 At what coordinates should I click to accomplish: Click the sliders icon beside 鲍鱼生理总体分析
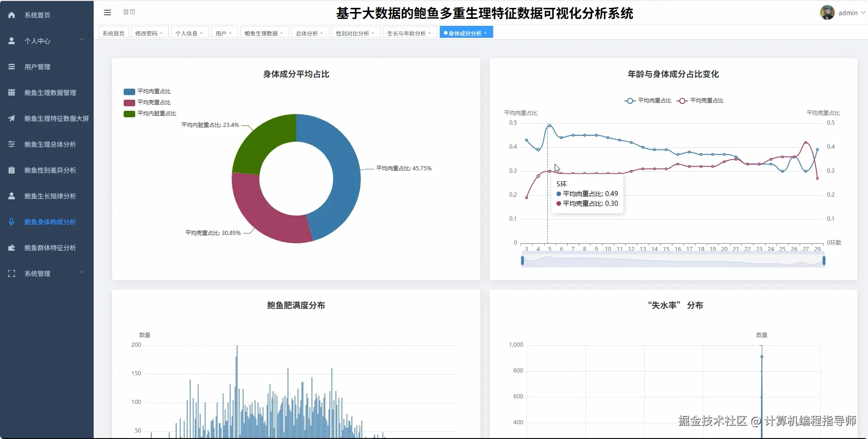point(12,144)
